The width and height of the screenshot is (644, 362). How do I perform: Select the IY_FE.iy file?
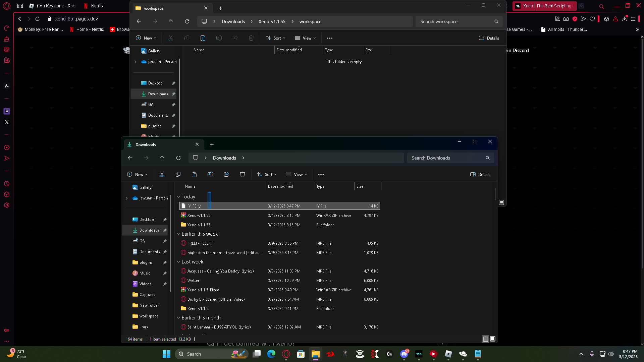280,206
